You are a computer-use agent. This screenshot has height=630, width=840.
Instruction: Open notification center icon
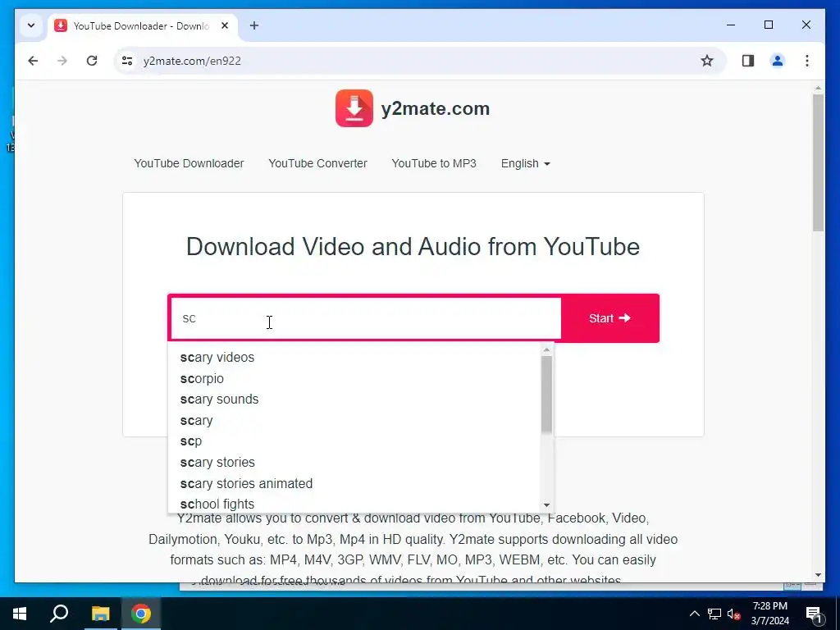click(814, 614)
